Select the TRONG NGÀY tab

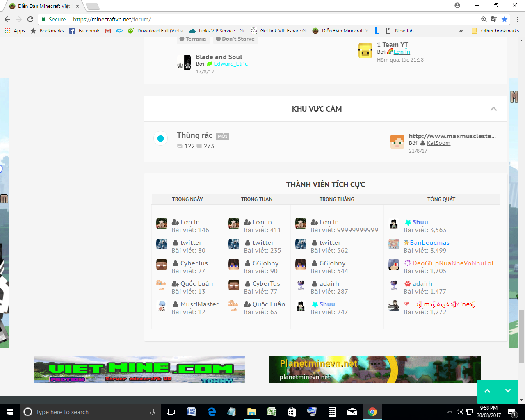click(x=187, y=199)
